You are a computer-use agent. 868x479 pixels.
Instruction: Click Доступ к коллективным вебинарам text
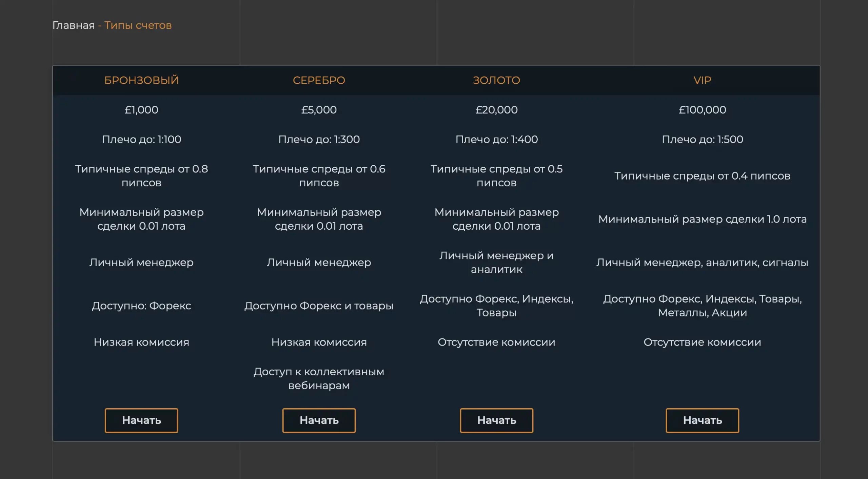[x=319, y=378]
